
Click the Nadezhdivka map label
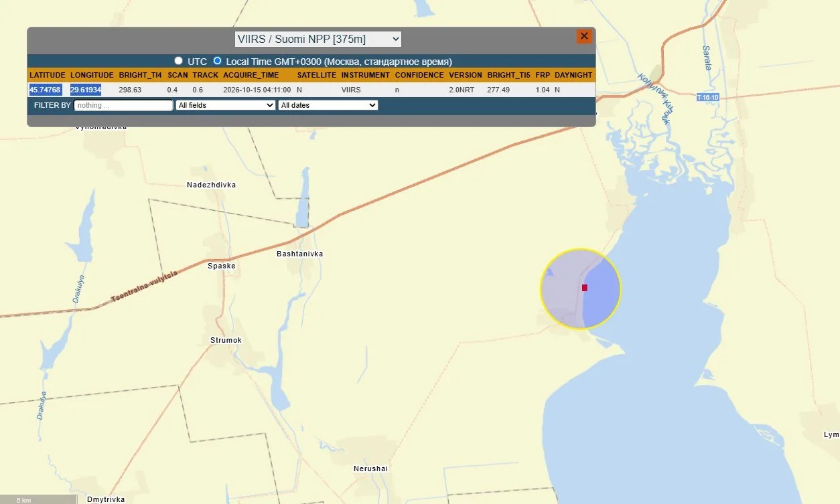click(212, 185)
